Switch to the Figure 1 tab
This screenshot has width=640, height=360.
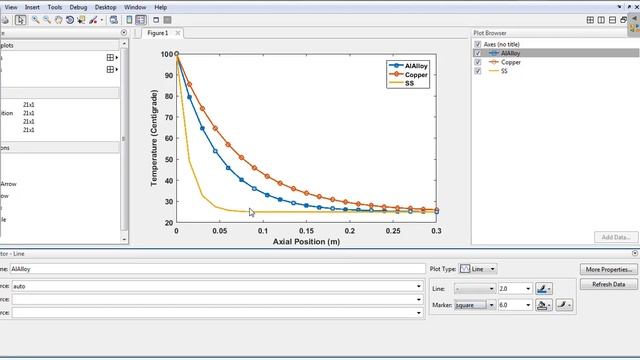158,33
